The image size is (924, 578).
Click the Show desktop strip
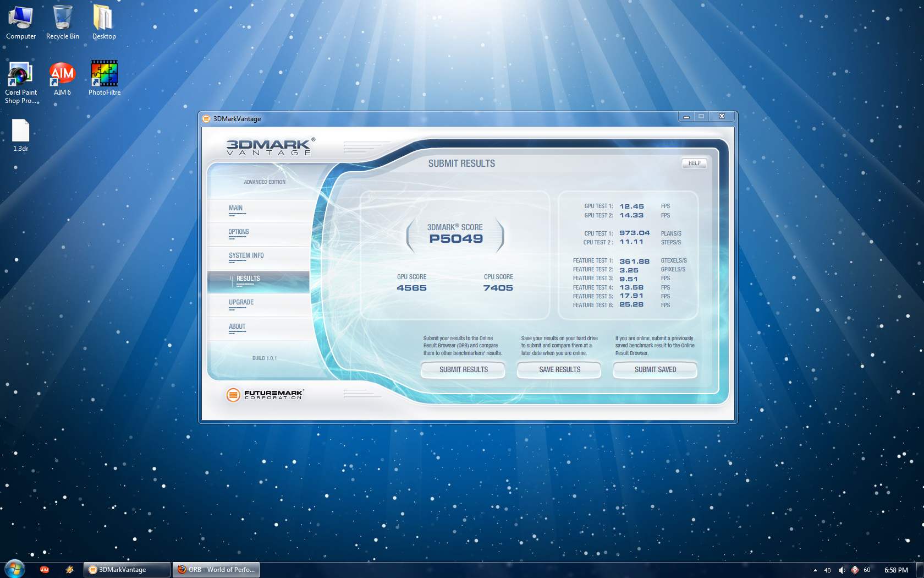pos(920,570)
